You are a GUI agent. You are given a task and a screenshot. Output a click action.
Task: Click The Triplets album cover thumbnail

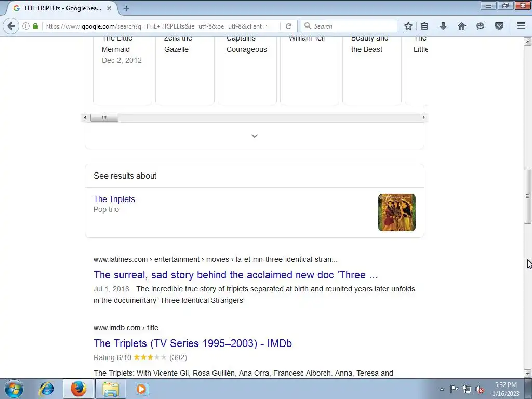tap(396, 212)
